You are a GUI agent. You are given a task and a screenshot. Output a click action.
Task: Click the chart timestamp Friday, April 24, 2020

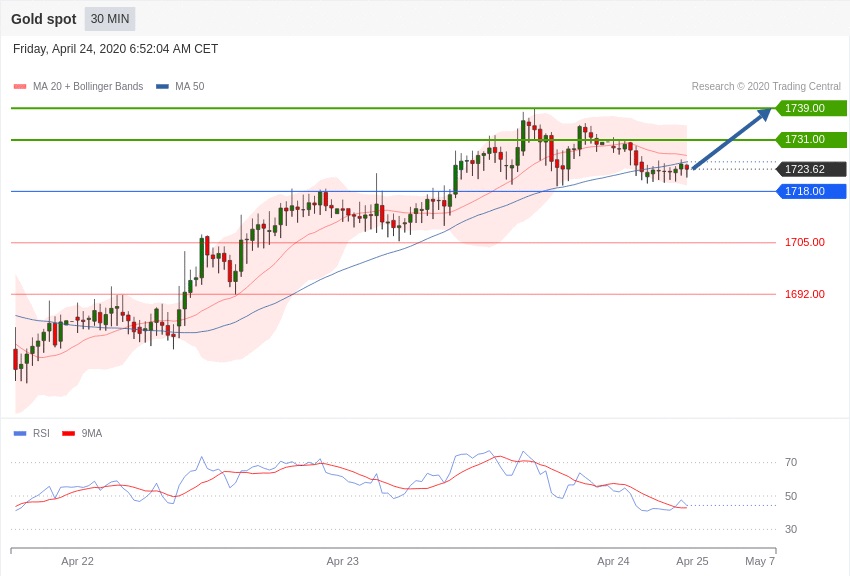(69, 49)
